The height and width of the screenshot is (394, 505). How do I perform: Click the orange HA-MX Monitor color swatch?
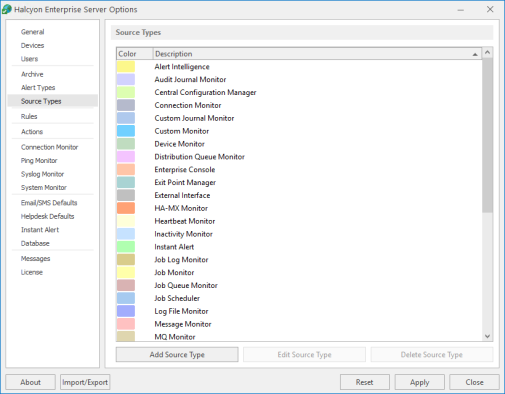pos(126,208)
